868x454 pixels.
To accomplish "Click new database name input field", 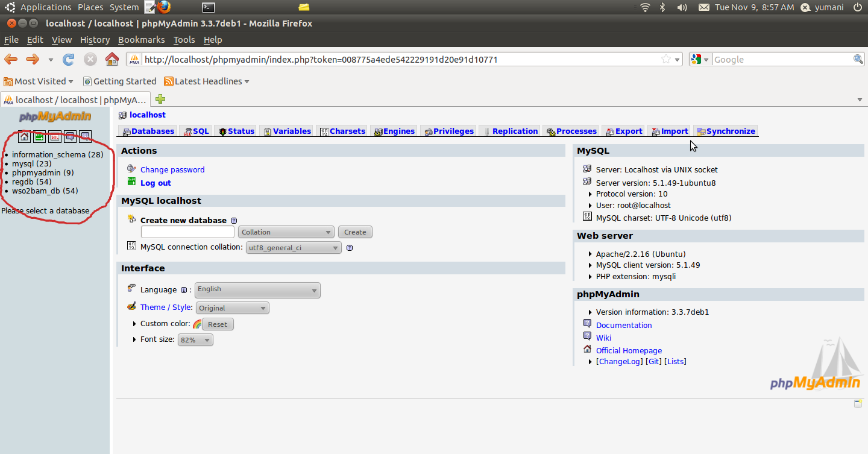I will 187,232.
